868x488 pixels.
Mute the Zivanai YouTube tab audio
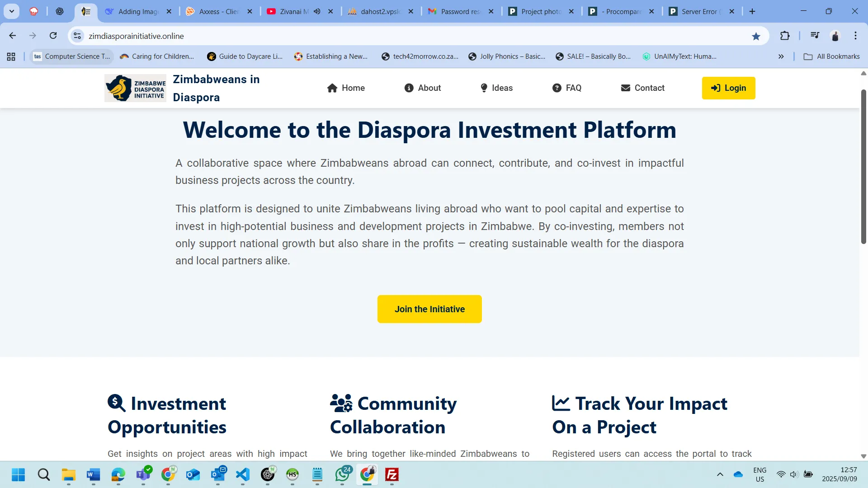(317, 11)
